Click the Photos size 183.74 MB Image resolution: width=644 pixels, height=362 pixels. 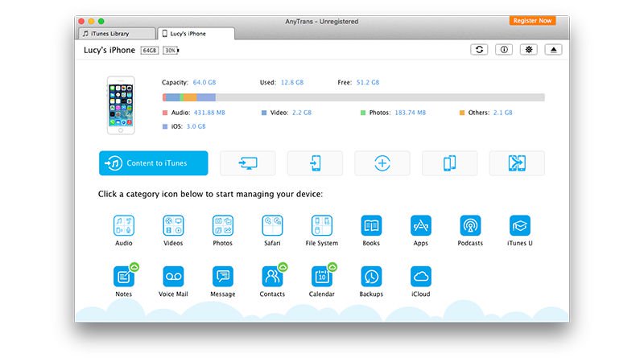[x=411, y=113]
